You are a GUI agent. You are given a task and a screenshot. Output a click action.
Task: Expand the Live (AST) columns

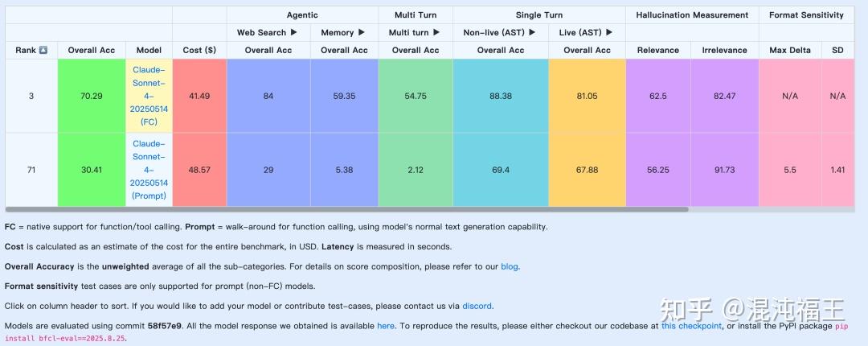(608, 32)
